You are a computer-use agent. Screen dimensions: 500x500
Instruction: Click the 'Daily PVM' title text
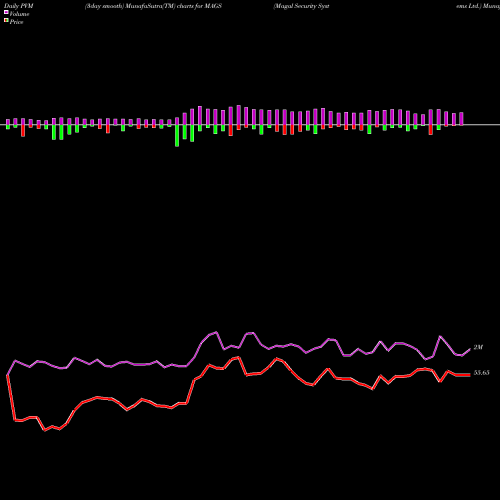tap(19, 6)
